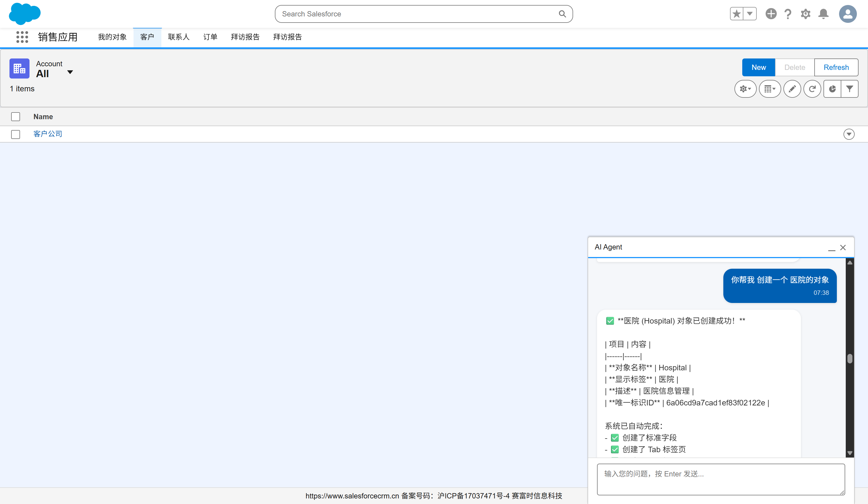
Task: Show the charts pie icon
Action: point(832,89)
